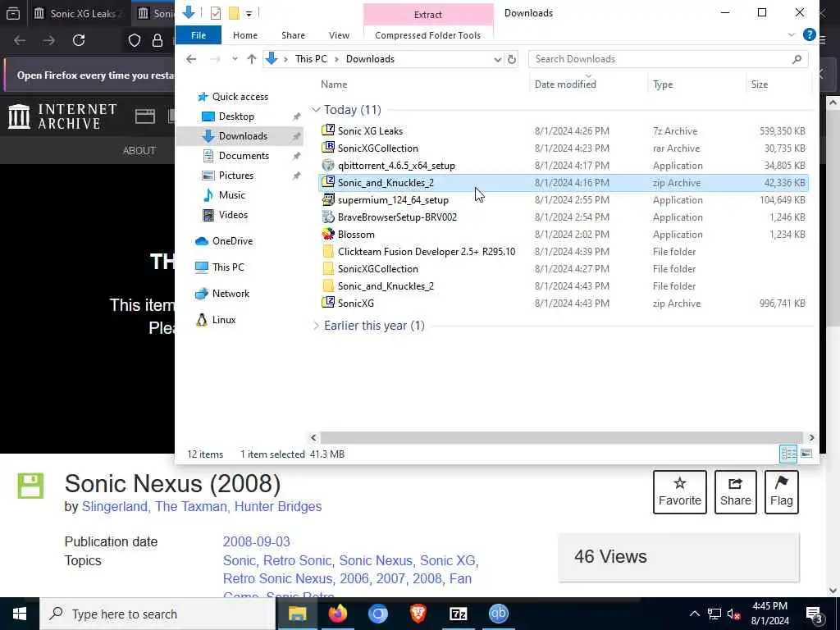The width and height of the screenshot is (840, 630).
Task: Select Desktop in Quick access
Action: coord(236,116)
